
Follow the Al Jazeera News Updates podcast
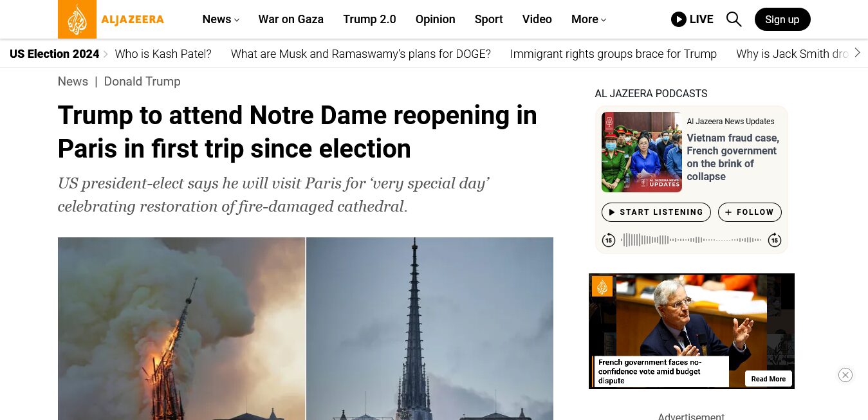[750, 212]
